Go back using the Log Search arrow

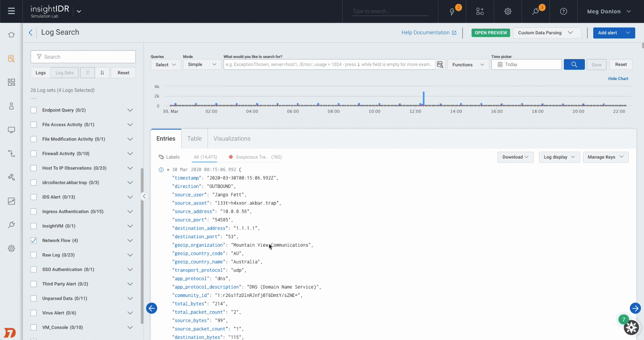point(31,33)
